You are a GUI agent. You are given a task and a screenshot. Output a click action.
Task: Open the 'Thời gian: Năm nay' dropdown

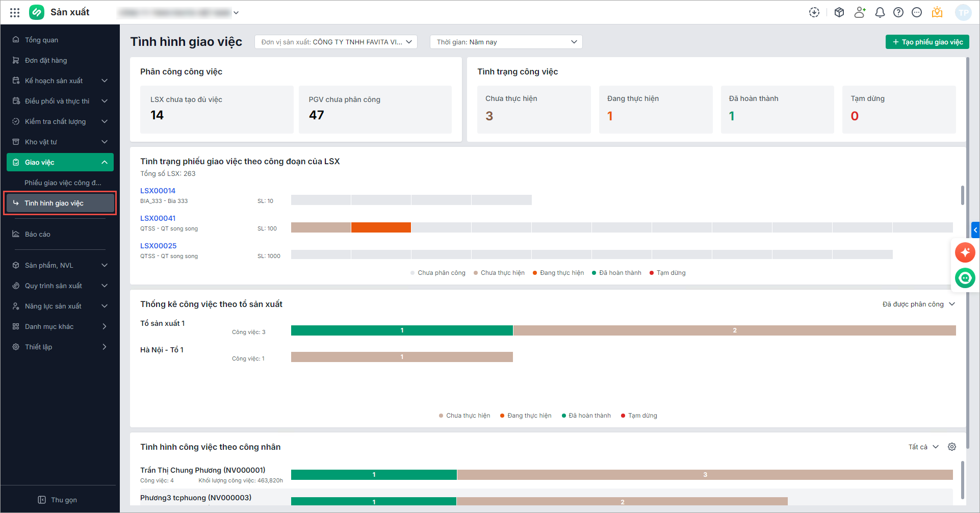click(x=506, y=42)
